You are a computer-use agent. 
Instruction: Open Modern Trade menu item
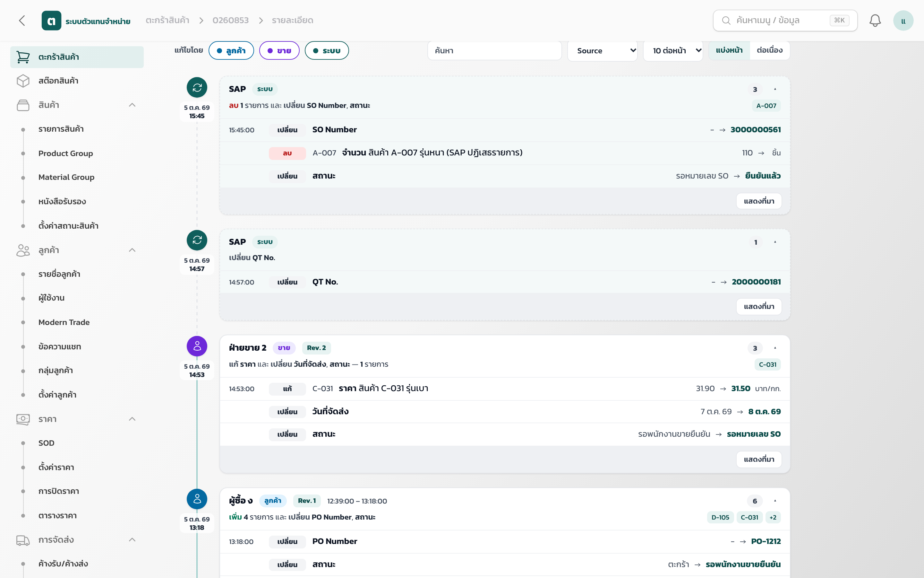tap(64, 322)
